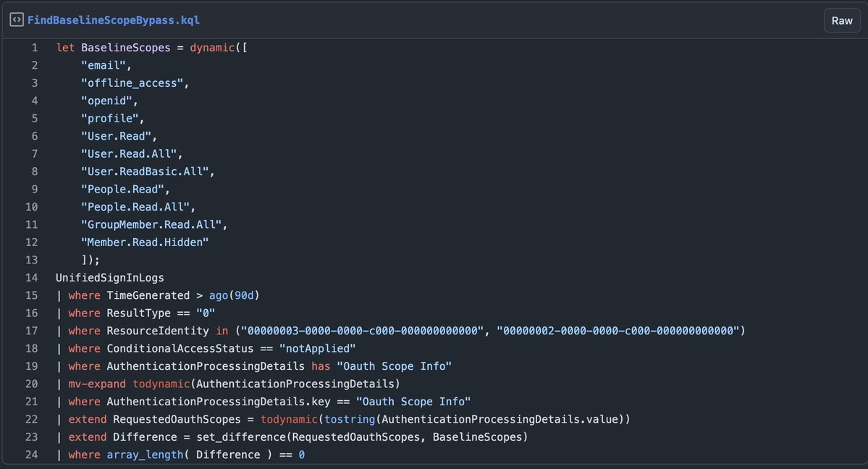Select line number 24
Viewport: 868px width, 469px height.
(x=32, y=455)
